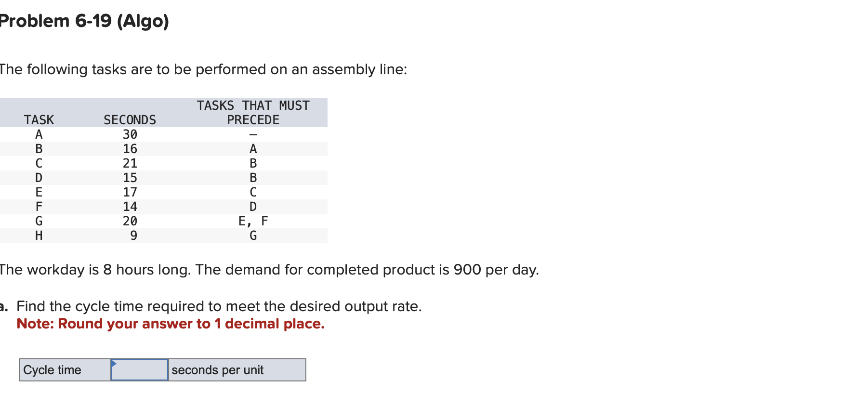Image resolution: width=868 pixels, height=419 pixels.
Task: Select the SECONDS column header
Action: point(130,120)
